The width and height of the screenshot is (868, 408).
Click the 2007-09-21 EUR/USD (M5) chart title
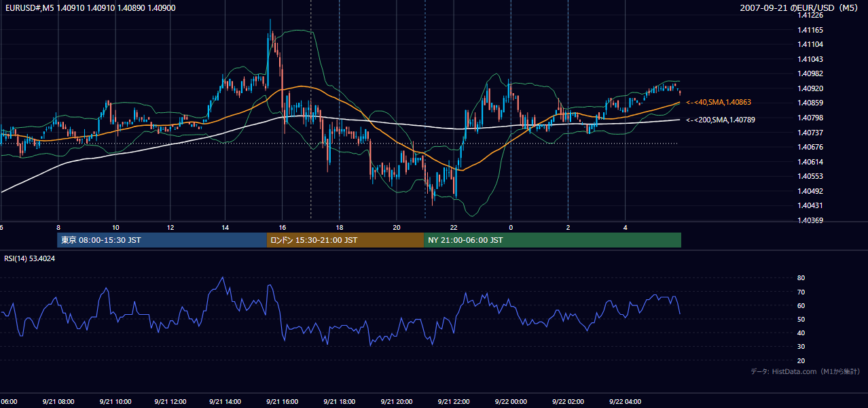[800, 7]
